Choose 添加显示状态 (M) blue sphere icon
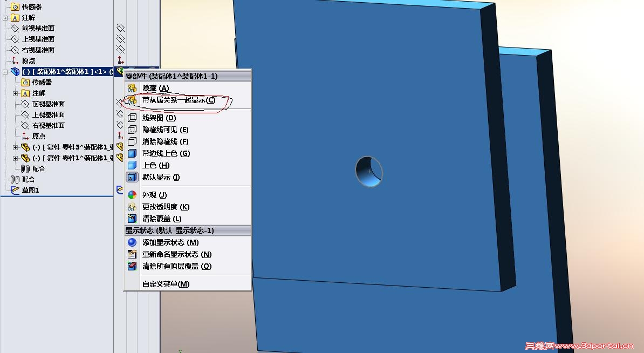 click(x=132, y=242)
